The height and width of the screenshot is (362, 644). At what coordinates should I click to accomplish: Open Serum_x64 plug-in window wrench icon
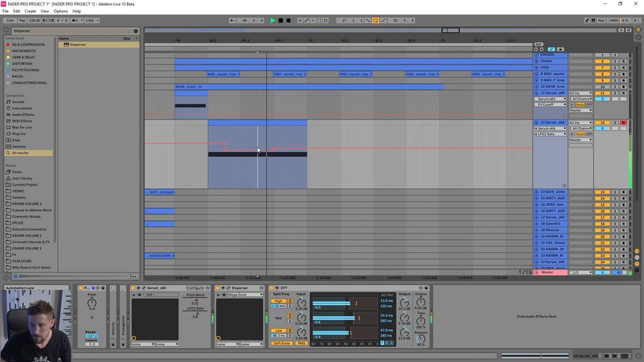pos(144,288)
